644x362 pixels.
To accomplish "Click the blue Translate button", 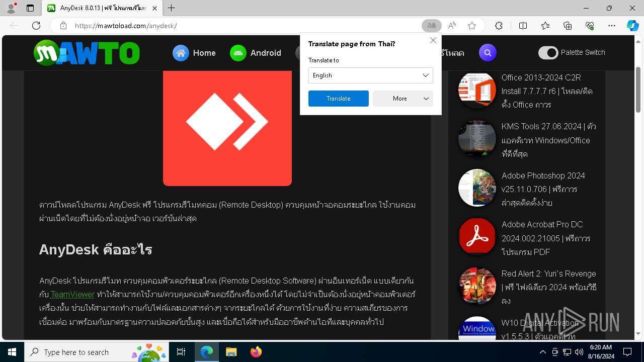I will [338, 99].
